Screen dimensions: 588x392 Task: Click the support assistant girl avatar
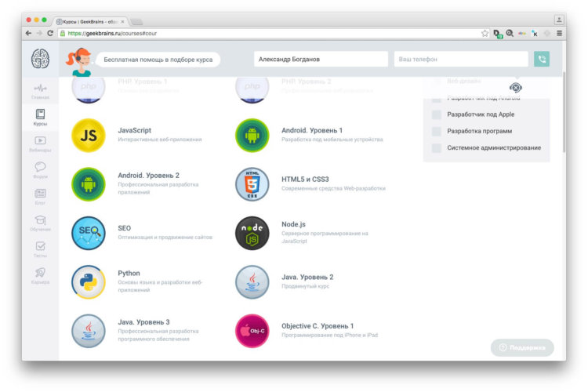(79, 62)
